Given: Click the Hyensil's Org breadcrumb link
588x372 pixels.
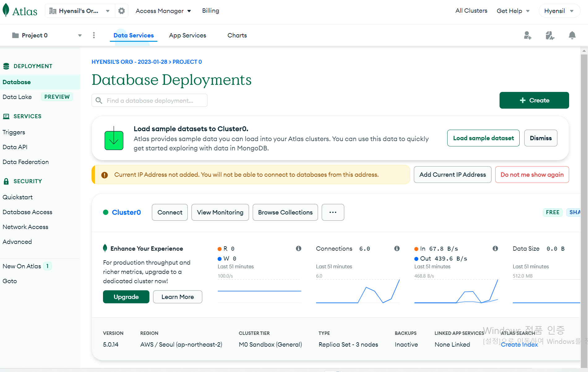Looking at the screenshot, I should tap(129, 62).
